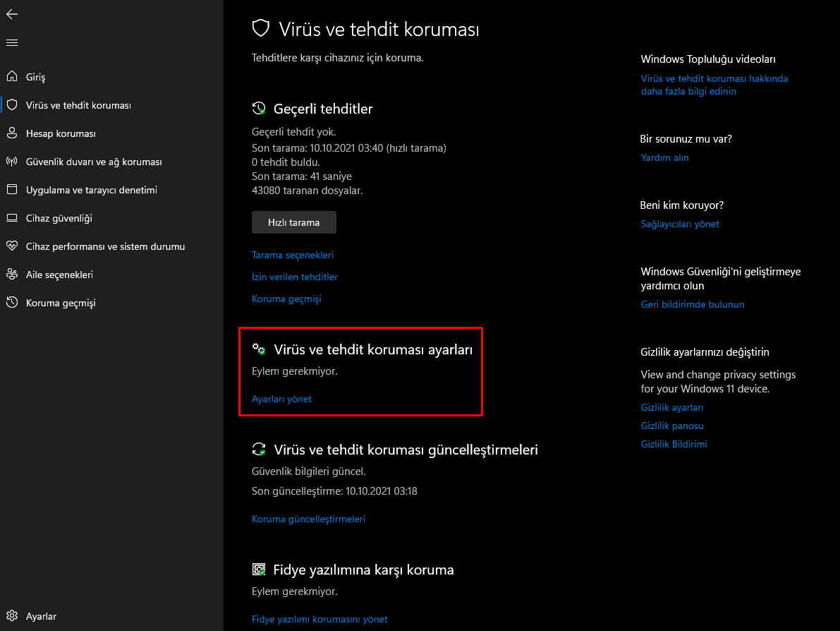Toggle the hamburger navigation menu
The image size is (840, 631).
coord(12,43)
